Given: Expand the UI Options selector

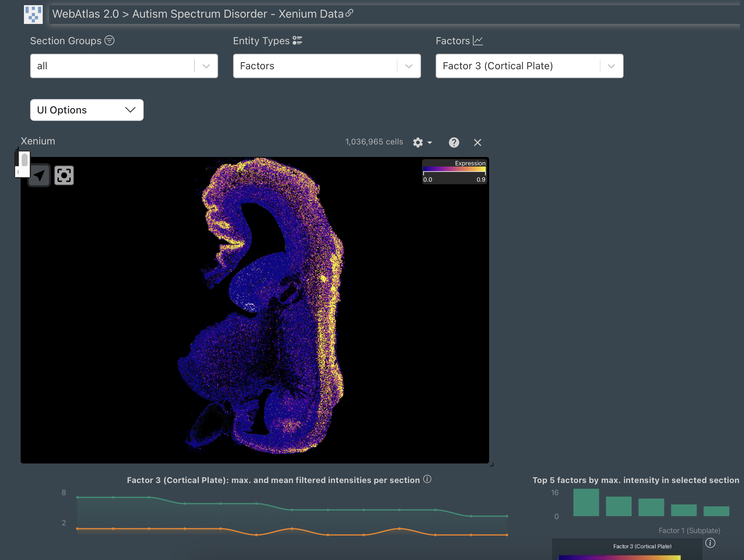Looking at the screenshot, I should (x=87, y=110).
